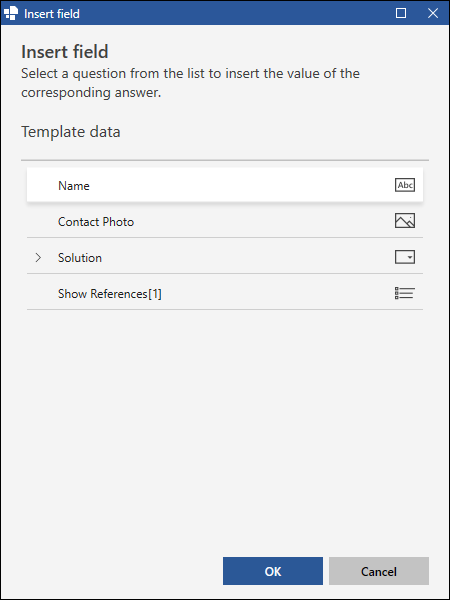
Task: Click the picture icon beside Contact Photo
Action: point(405,221)
